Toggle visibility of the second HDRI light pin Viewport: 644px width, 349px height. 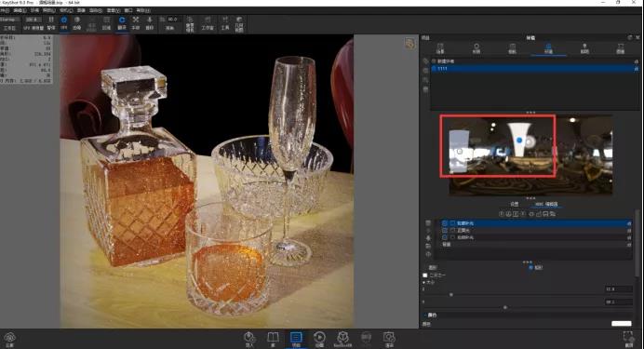[445, 231]
